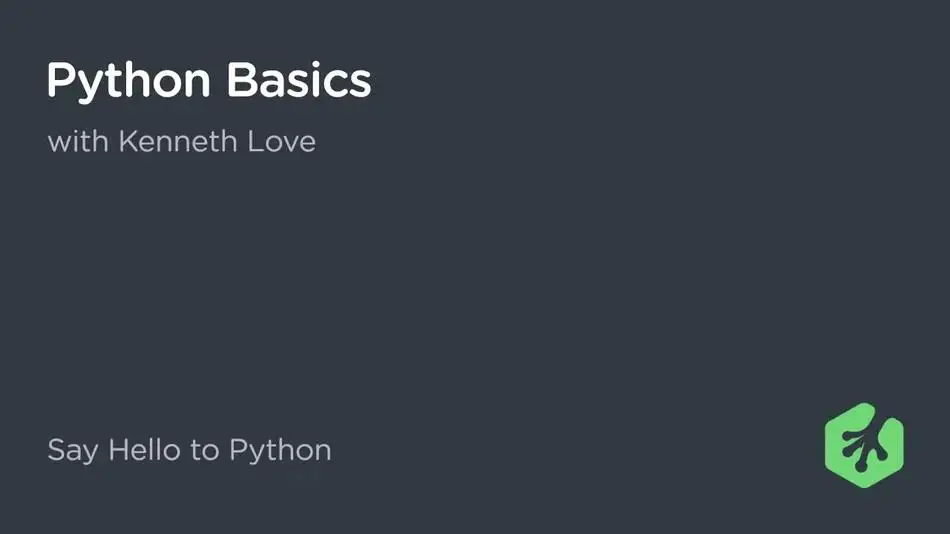This screenshot has height=534, width=950.
Task: Click the word "to" in the bottom caption
Action: (205, 451)
